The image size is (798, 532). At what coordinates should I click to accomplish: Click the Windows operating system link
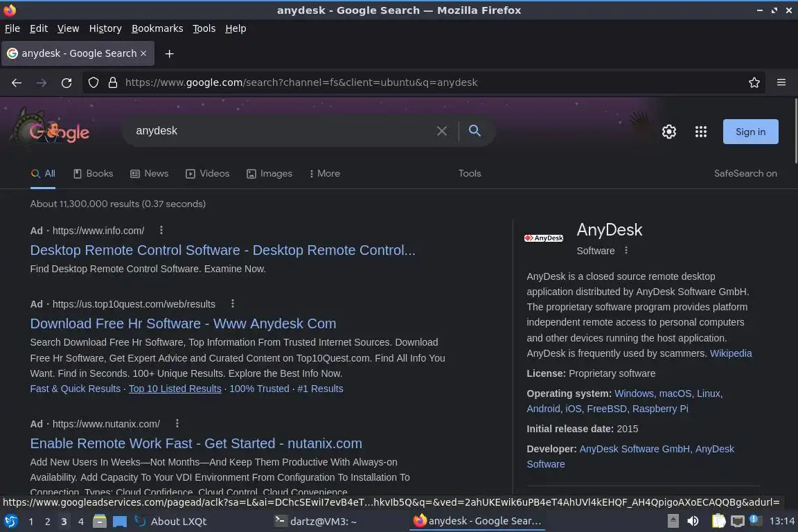[634, 393]
